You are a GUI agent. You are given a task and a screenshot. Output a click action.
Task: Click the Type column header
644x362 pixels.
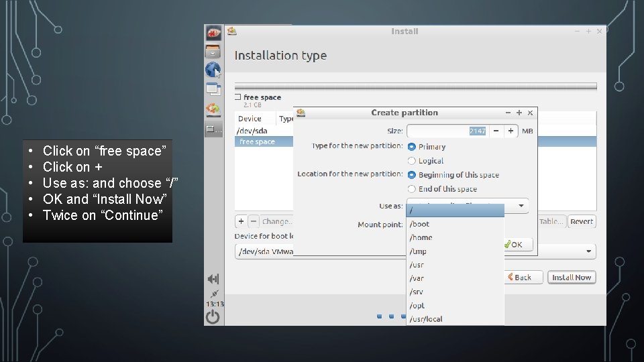[286, 119]
